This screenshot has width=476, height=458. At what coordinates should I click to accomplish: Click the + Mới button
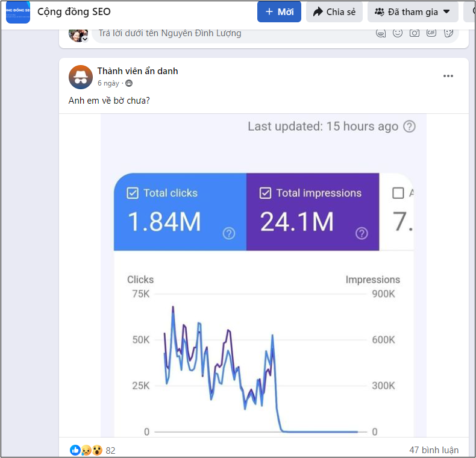279,11
